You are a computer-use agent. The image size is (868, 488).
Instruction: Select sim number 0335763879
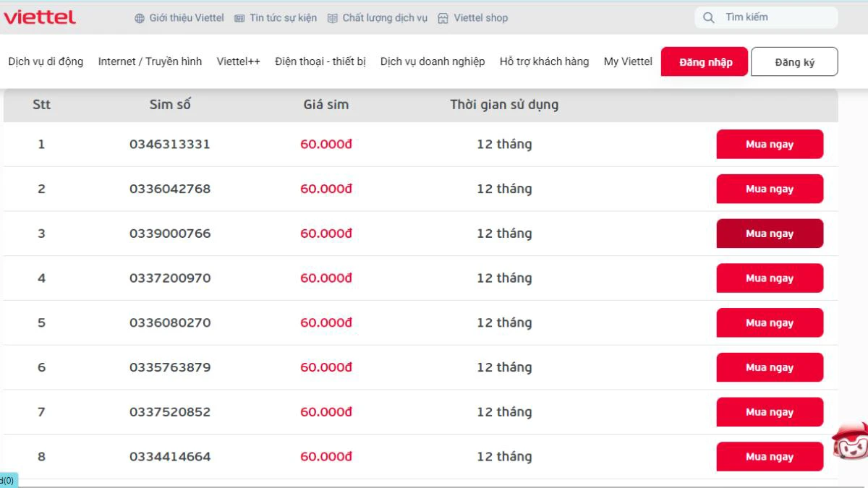coord(170,367)
